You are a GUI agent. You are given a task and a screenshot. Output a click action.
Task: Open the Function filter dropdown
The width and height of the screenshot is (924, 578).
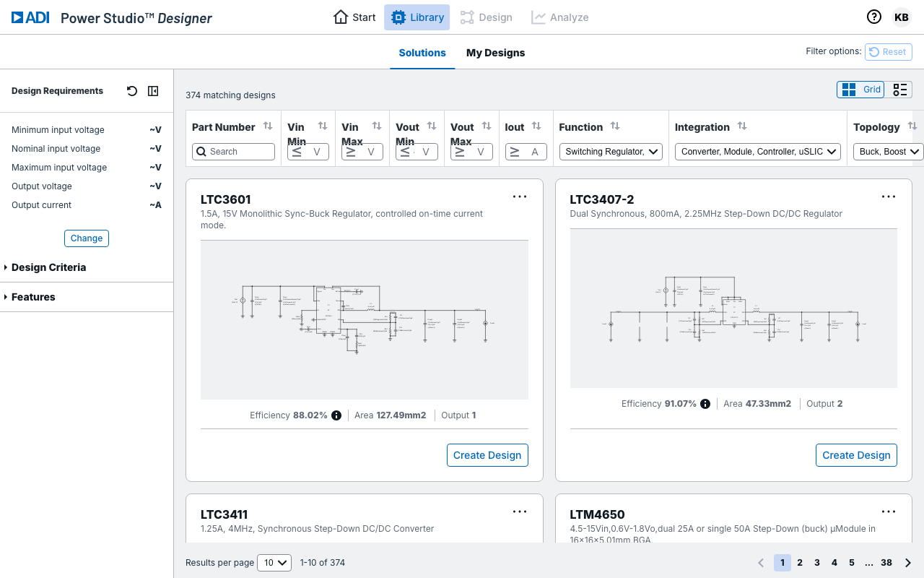611,152
